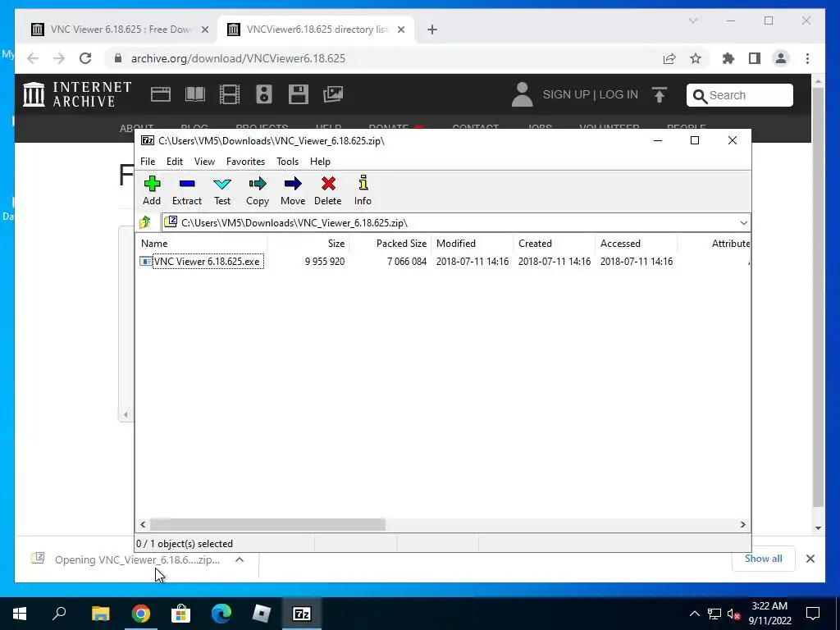Click the red Delete icon in 7-Zip
Screen dimensions: 840x630
(x=328, y=190)
